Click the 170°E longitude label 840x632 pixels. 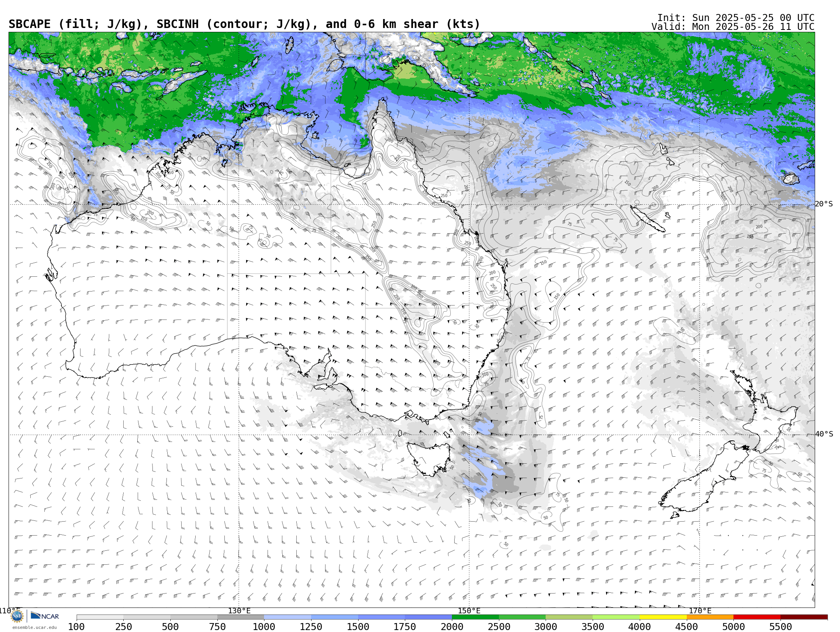[x=700, y=611]
